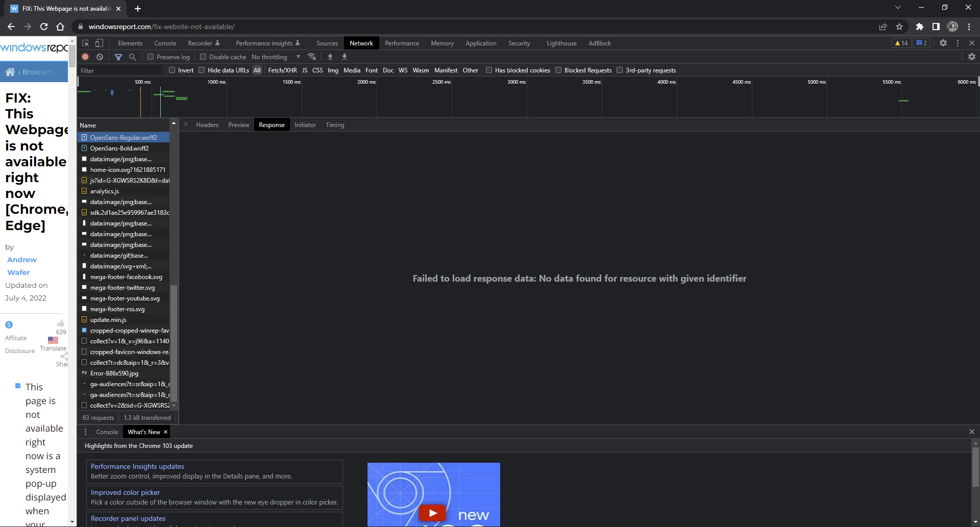The width and height of the screenshot is (980, 527).
Task: Go to browser home page
Action: (60, 27)
